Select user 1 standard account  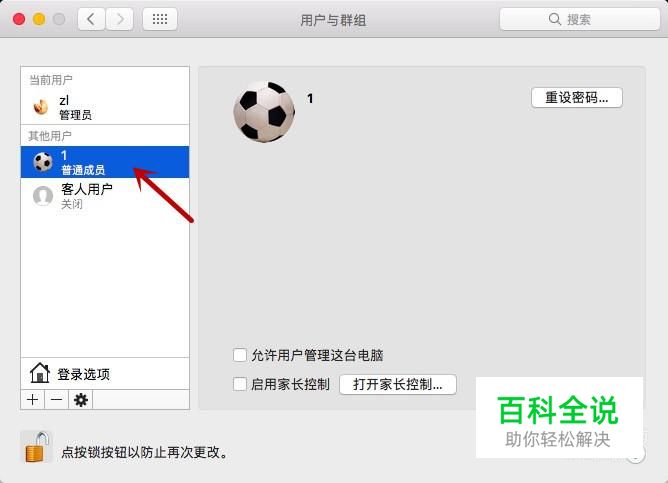(x=105, y=162)
